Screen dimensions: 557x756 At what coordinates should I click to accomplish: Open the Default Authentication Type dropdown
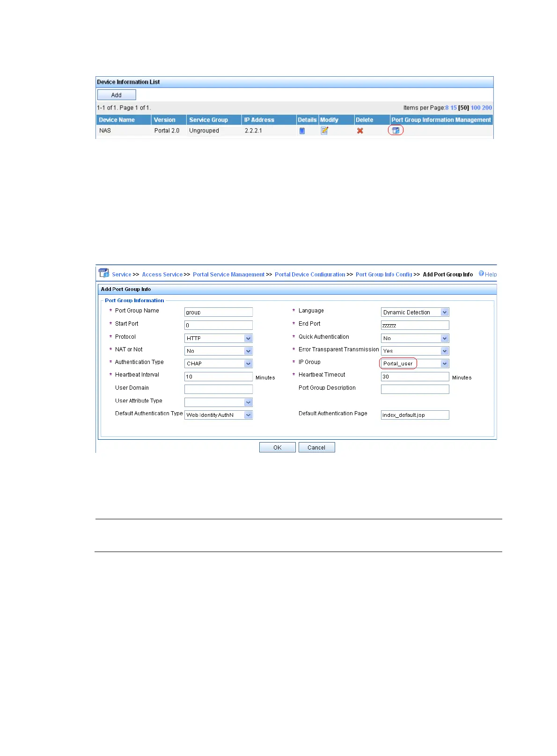pos(219,415)
